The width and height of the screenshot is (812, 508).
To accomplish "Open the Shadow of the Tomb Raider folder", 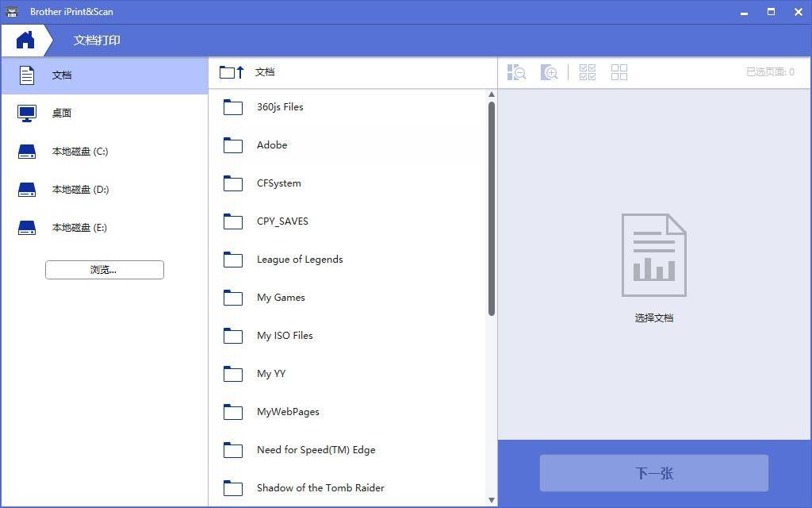I will [320, 487].
